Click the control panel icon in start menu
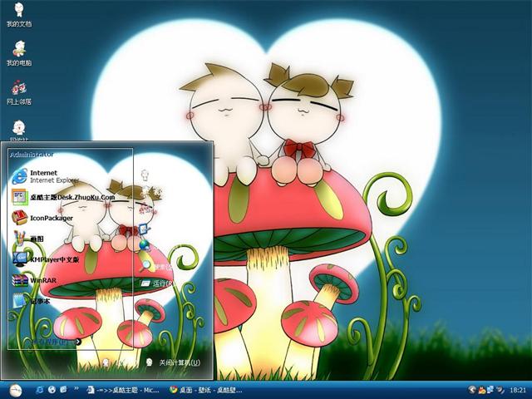 (145, 229)
